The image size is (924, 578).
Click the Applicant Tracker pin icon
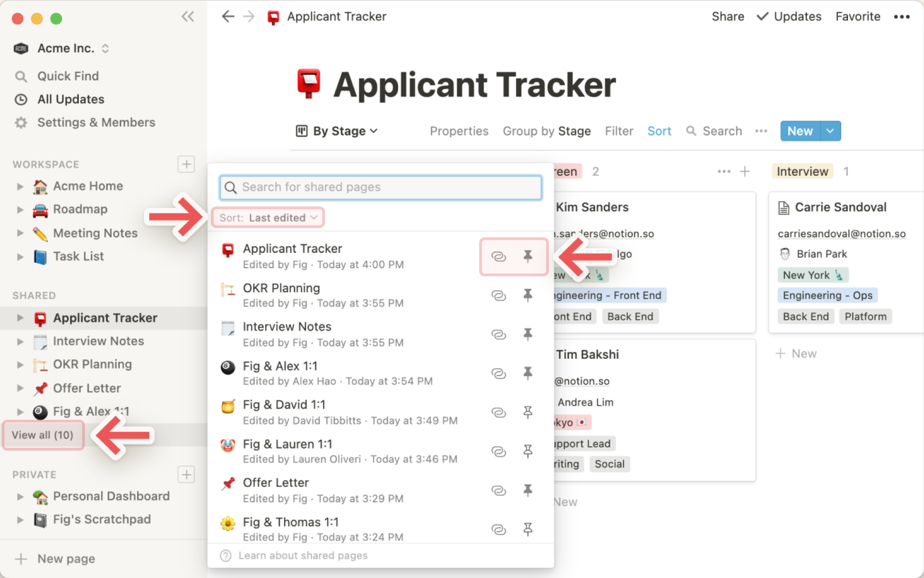(527, 256)
